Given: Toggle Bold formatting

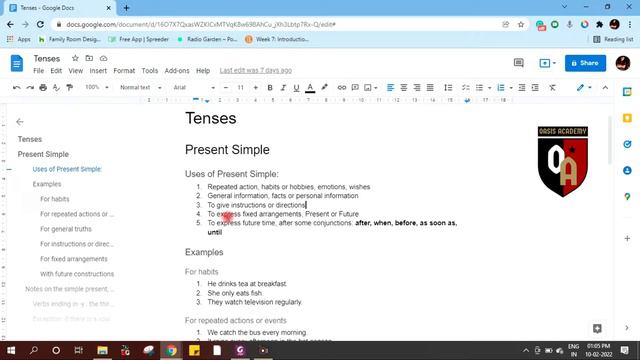Looking at the screenshot, I should [x=270, y=87].
